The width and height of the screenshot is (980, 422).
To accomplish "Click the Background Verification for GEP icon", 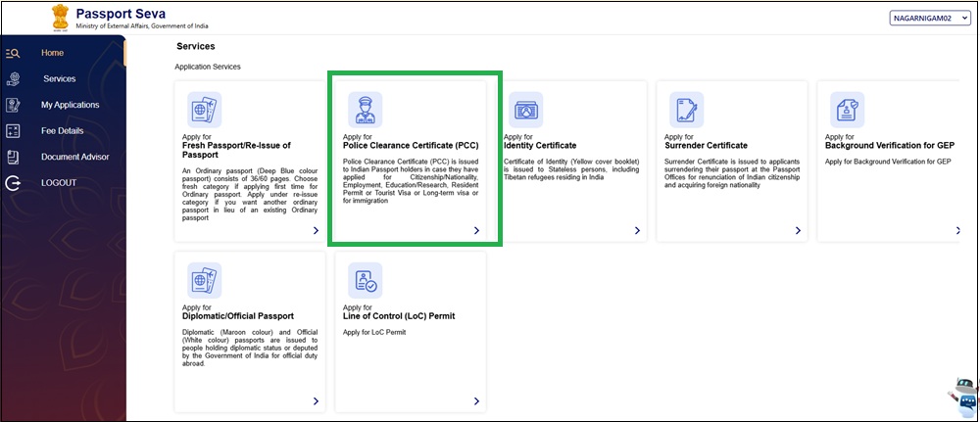I will coord(847,110).
